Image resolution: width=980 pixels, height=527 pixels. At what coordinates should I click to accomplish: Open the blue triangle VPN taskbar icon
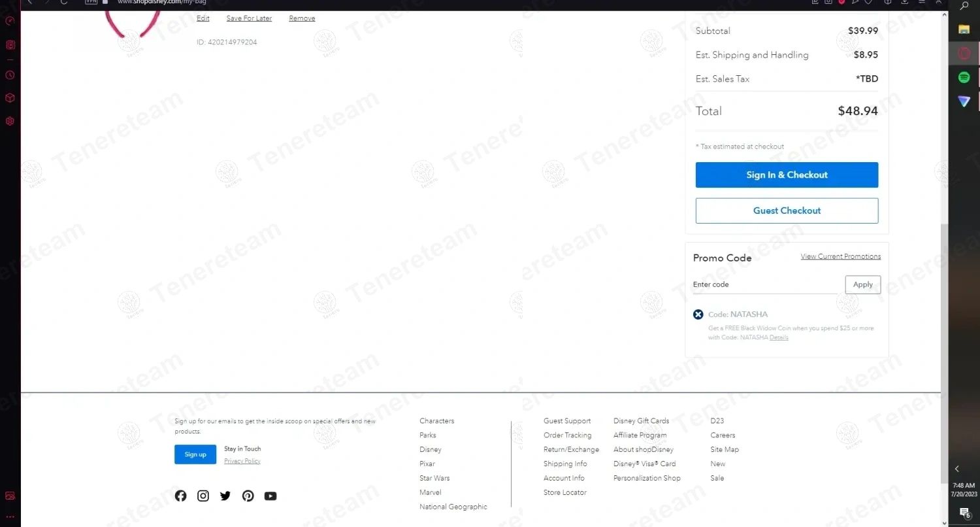[x=964, y=101]
